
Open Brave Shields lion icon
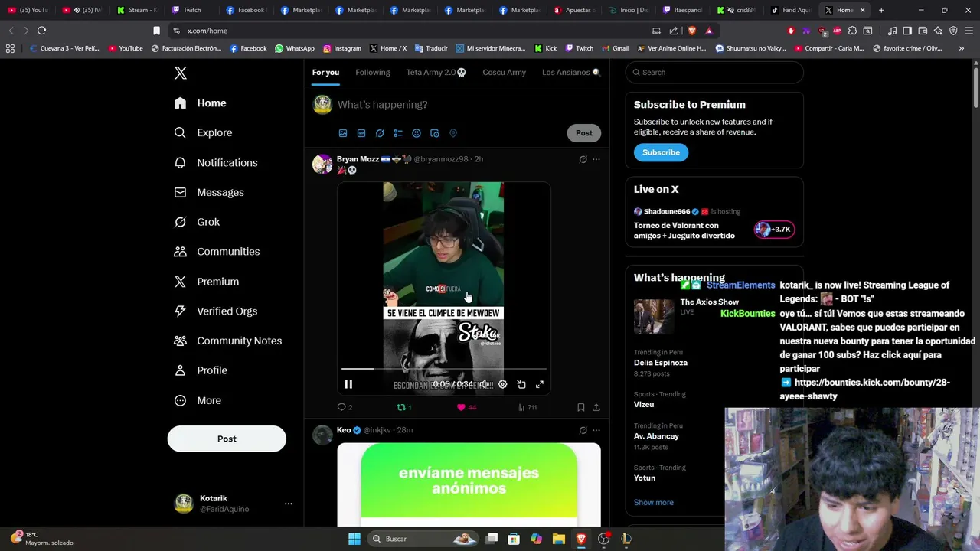click(x=691, y=31)
